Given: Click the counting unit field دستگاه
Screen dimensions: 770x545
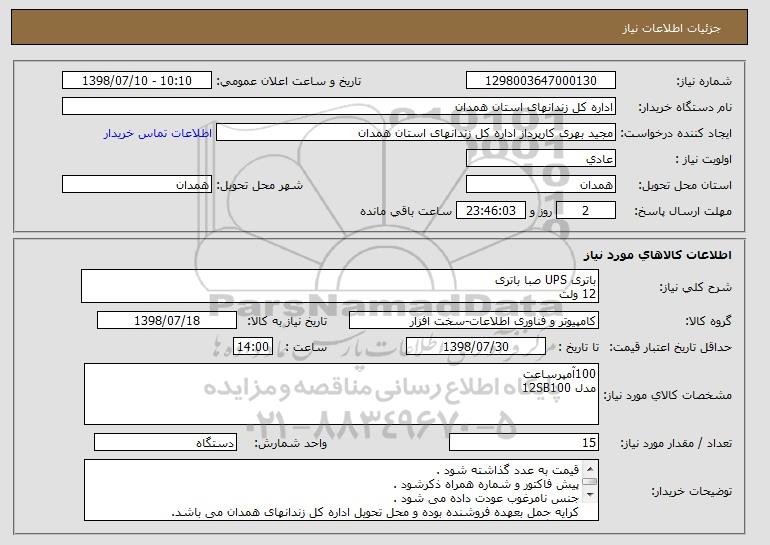Looking at the screenshot, I should (x=165, y=442).
